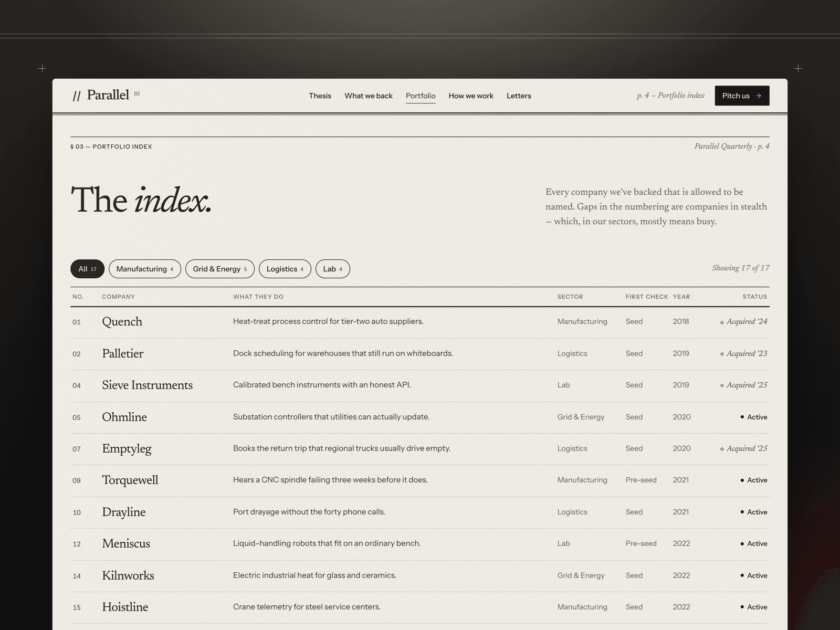The width and height of the screenshot is (840, 630).
Task: Open the Palletier company name
Action: [122, 353]
